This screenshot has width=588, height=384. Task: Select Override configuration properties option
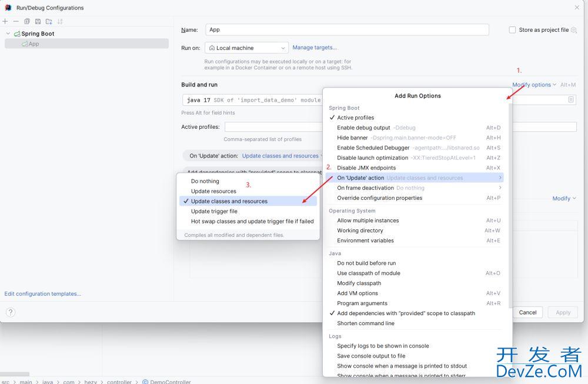click(415, 198)
